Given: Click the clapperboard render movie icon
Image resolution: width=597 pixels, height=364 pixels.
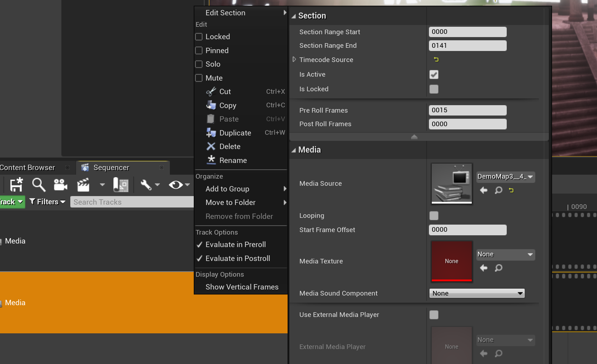Looking at the screenshot, I should tap(83, 185).
